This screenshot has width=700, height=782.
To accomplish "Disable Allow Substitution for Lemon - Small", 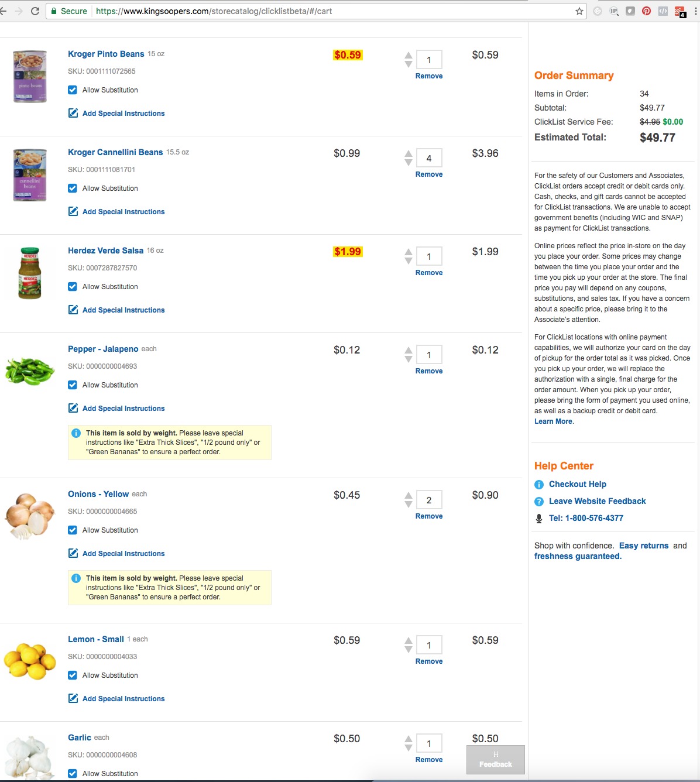I will [73, 675].
